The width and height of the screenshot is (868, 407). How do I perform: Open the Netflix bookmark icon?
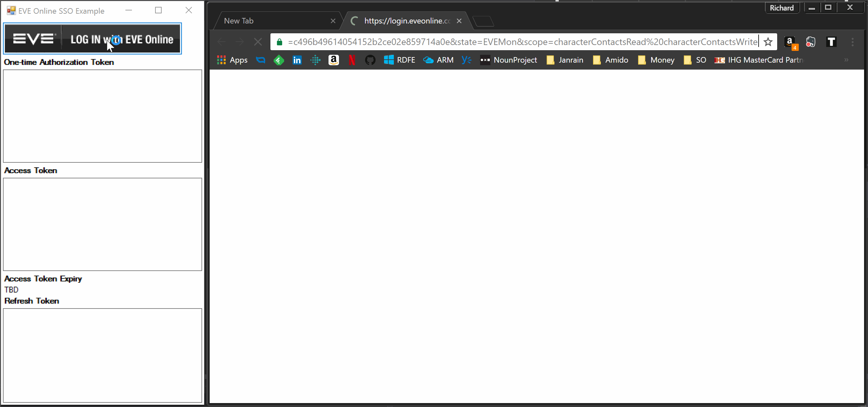tap(351, 60)
